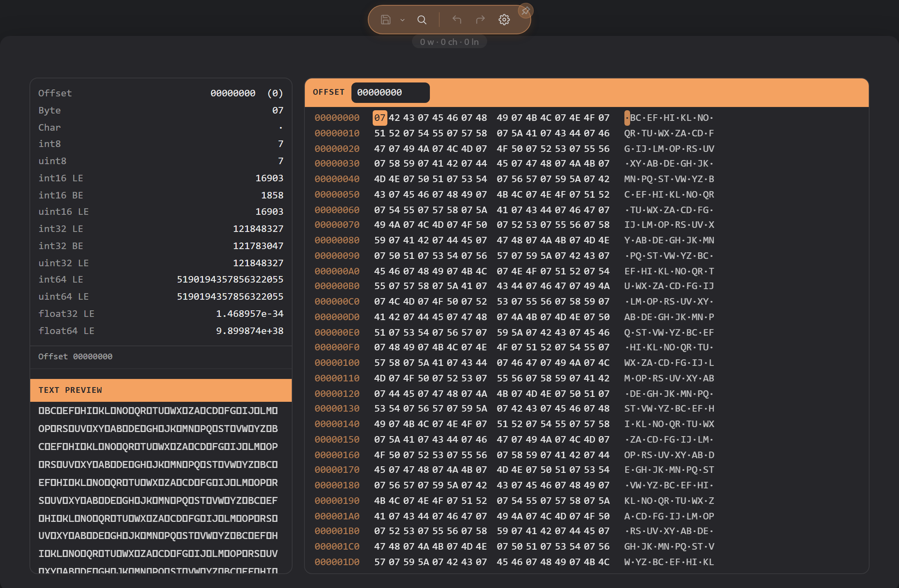
Task: Open the settings gear
Action: click(504, 20)
